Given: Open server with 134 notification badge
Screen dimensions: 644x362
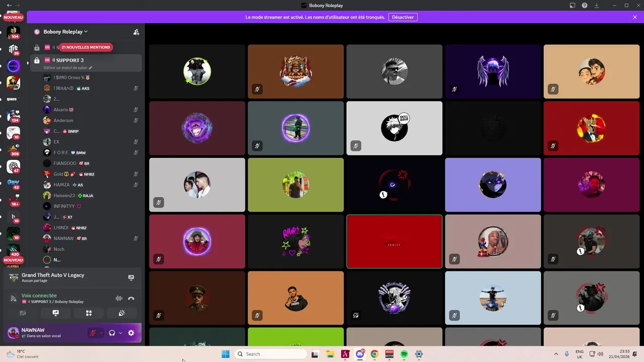Looking at the screenshot, I should pos(14,116).
